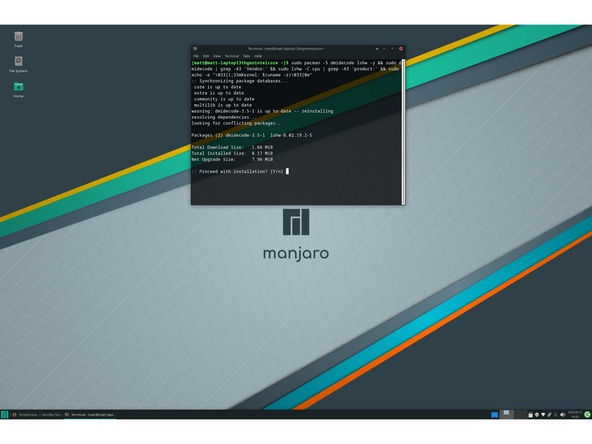Open the Help menu in Terminal
The image size is (592, 444).
[258, 56]
